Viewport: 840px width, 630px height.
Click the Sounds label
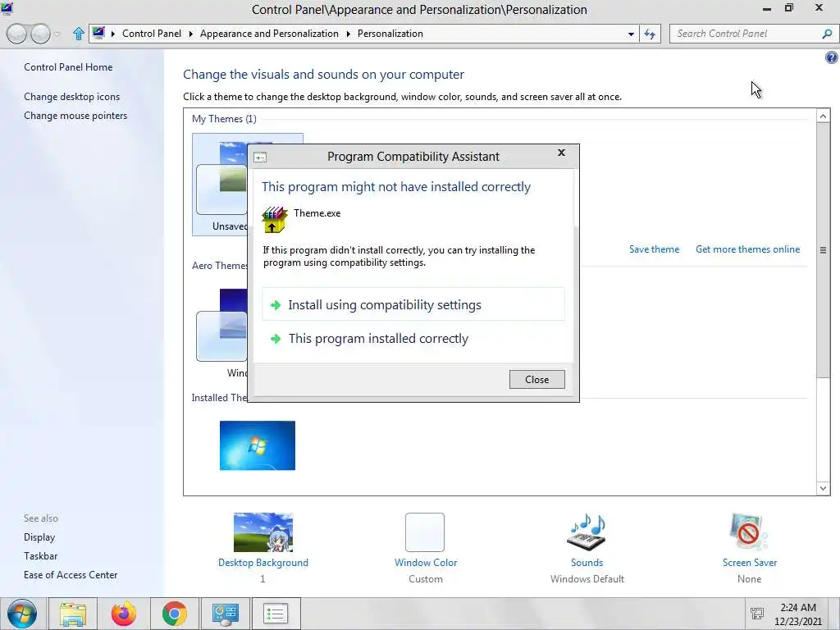pyautogui.click(x=587, y=563)
